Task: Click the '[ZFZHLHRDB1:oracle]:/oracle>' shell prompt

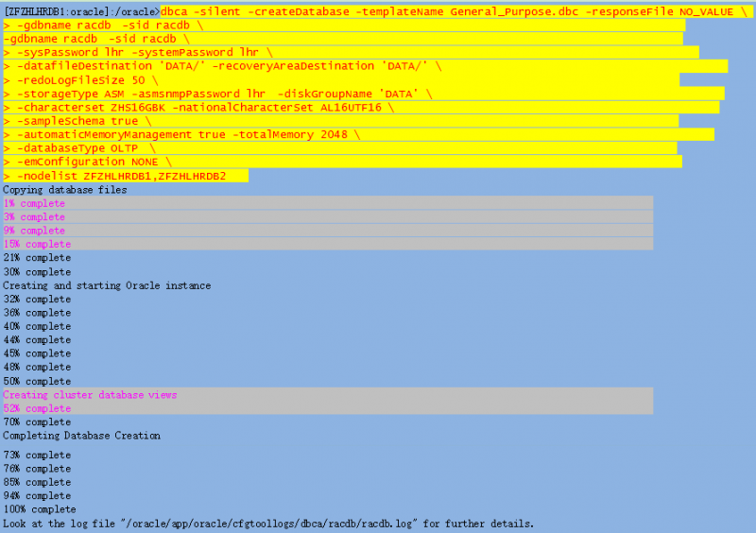Action: [81, 11]
